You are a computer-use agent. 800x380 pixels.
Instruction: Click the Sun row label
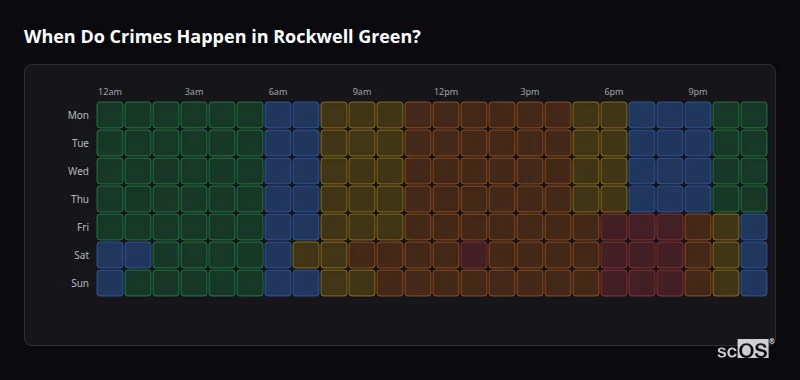point(80,284)
